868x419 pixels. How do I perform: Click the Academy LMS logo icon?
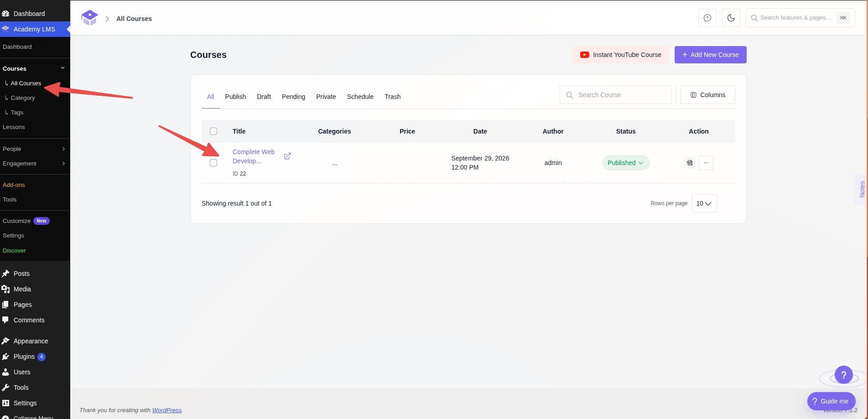tap(89, 18)
